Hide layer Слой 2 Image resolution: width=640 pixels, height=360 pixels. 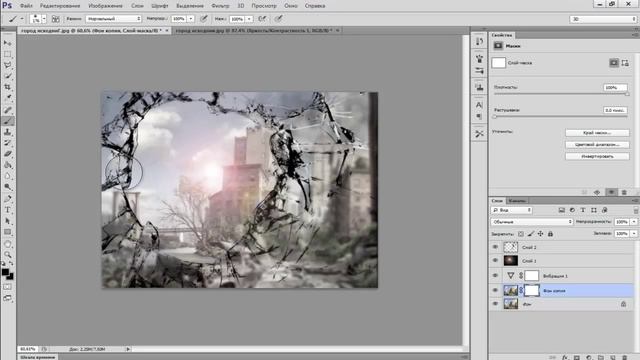click(495, 247)
